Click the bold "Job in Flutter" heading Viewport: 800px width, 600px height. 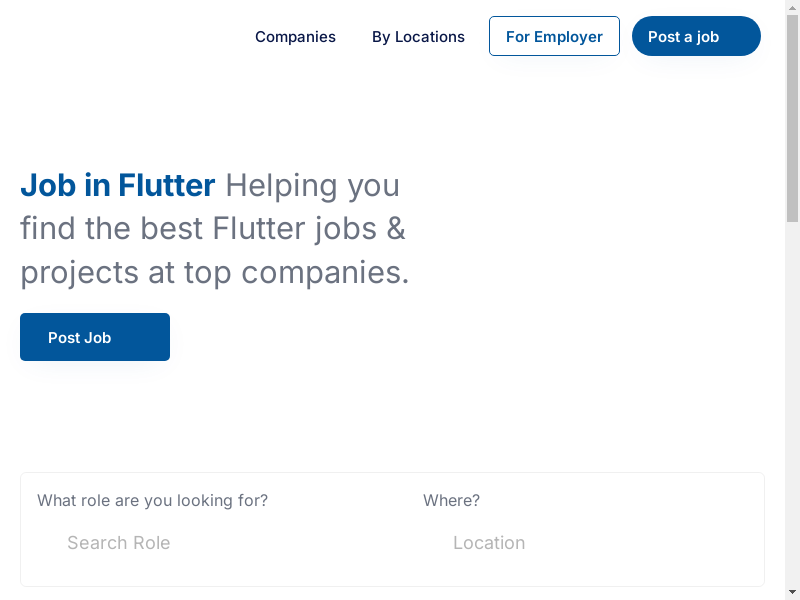117,186
